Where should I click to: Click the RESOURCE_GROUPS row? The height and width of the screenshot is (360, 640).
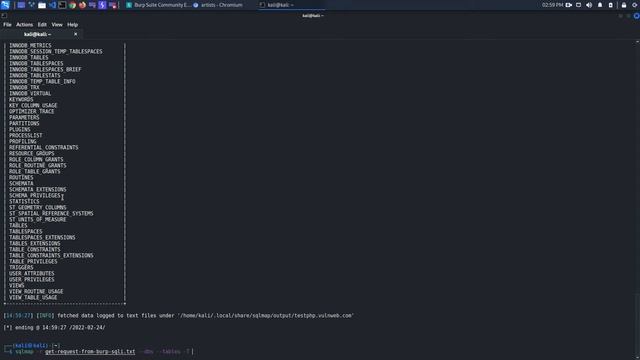(32, 153)
